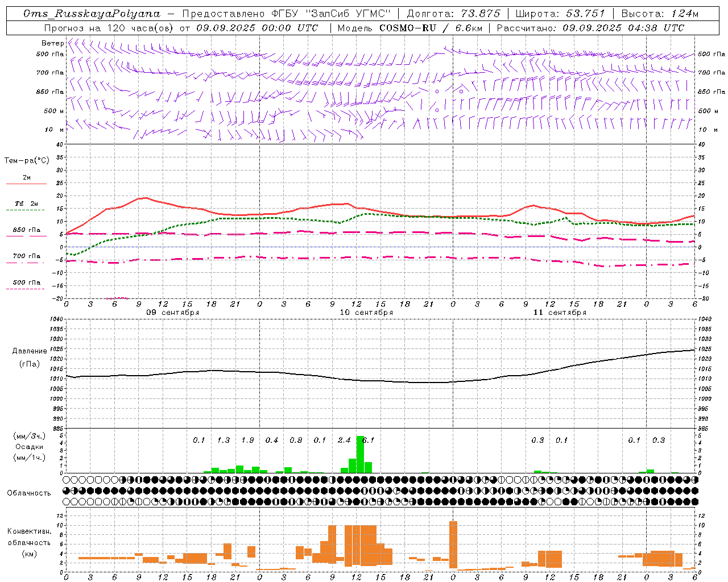Viewport: 728px width, 582px height.
Task: Click the Осадки precipitation label
Action: point(30,447)
